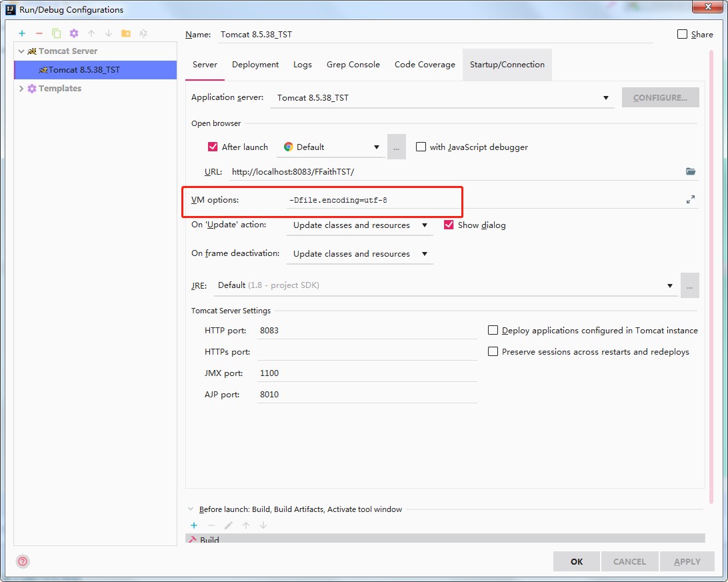Screen dimensions: 728x582
Task: Open JRE dropdown
Action: 446,285
